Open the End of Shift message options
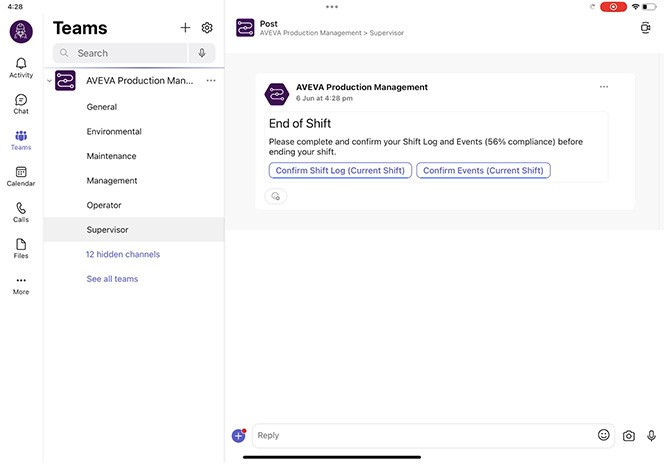 pos(604,87)
